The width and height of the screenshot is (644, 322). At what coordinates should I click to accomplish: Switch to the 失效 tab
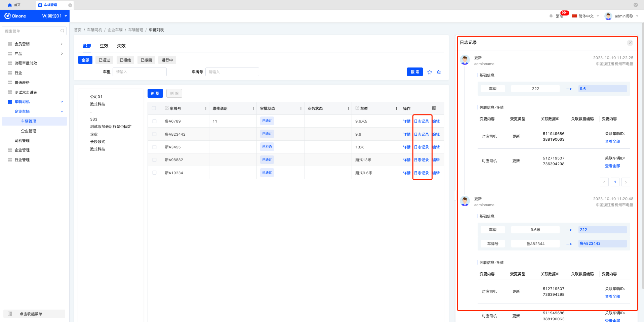pyautogui.click(x=121, y=46)
